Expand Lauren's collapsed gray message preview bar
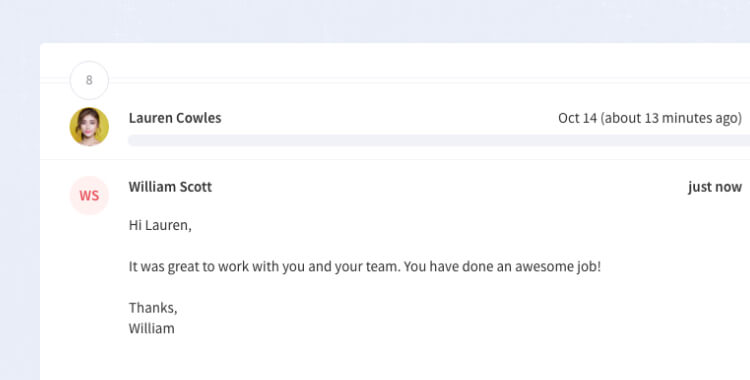The height and width of the screenshot is (380, 750). tap(439, 140)
